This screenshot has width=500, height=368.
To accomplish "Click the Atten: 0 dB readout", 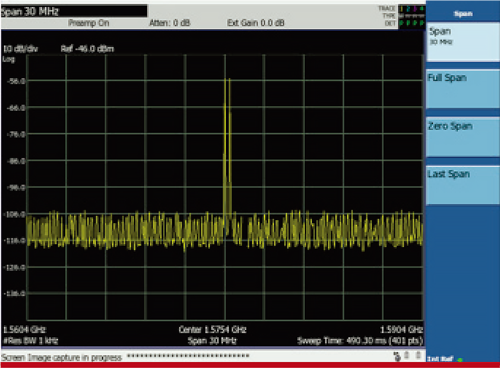I will (170, 23).
